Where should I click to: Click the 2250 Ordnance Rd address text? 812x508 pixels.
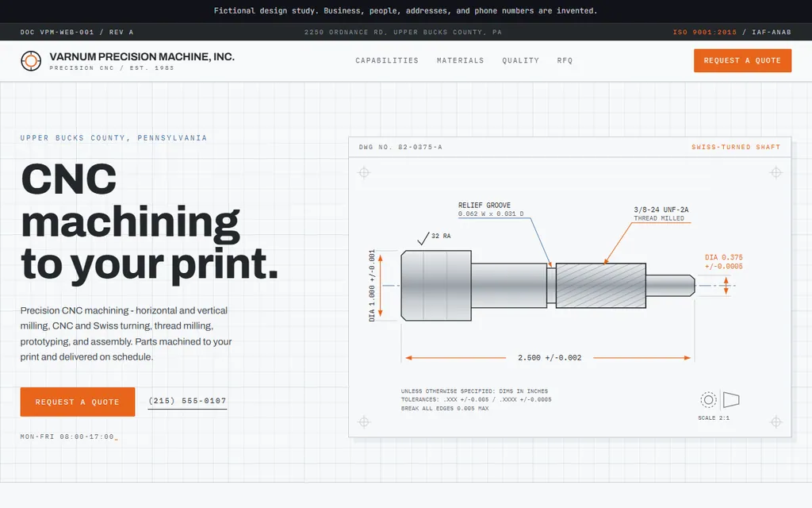click(403, 32)
